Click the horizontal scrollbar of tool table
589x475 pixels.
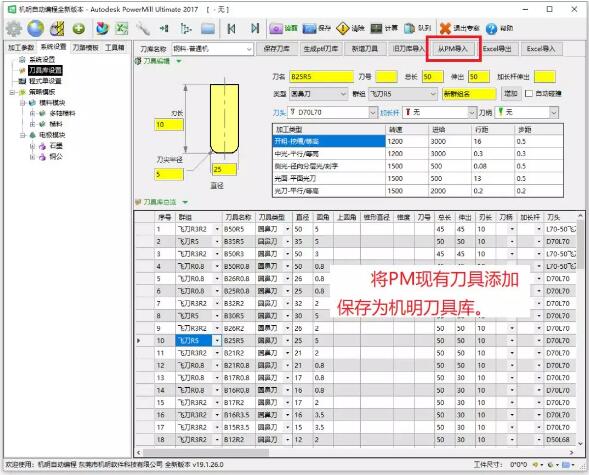pyautogui.click(x=206, y=452)
